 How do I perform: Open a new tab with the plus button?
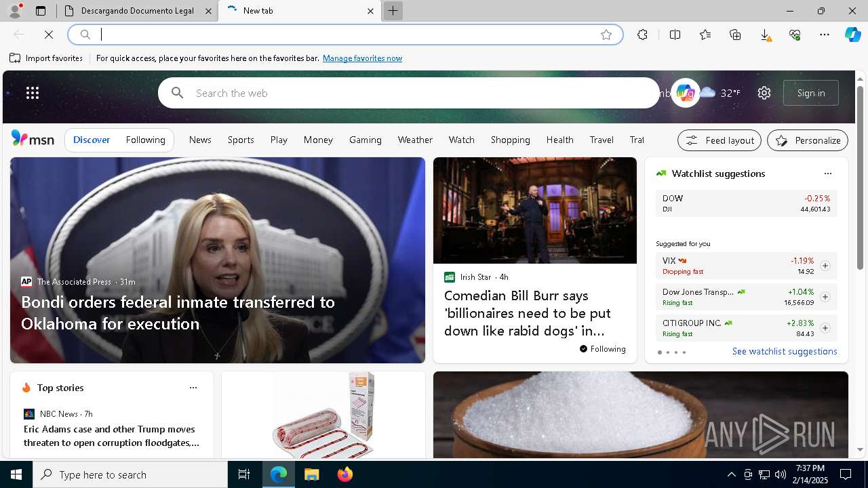click(393, 11)
